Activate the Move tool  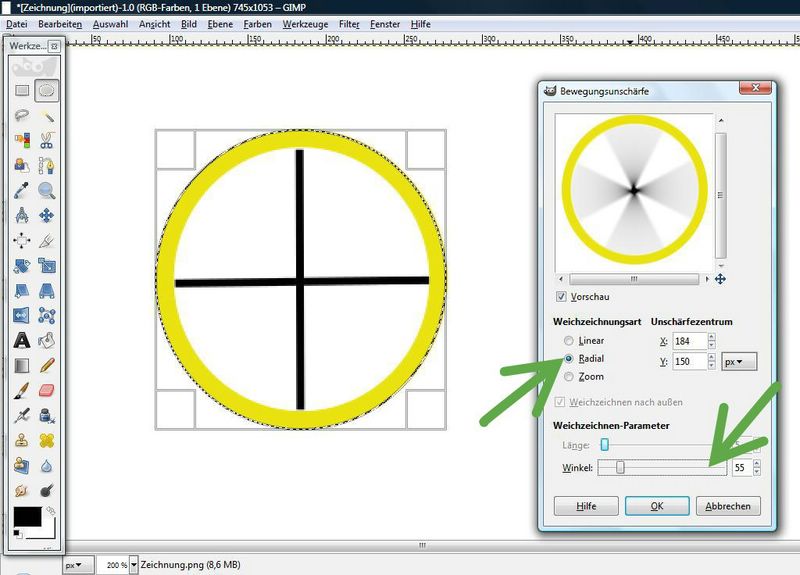click(x=46, y=215)
